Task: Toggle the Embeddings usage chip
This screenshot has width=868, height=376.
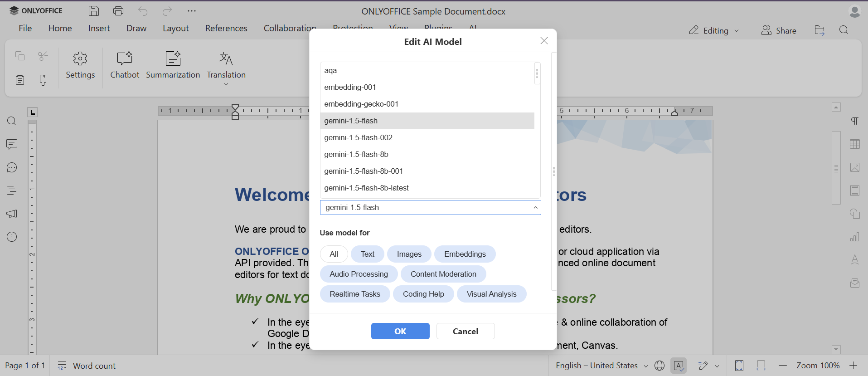Action: [x=465, y=254]
